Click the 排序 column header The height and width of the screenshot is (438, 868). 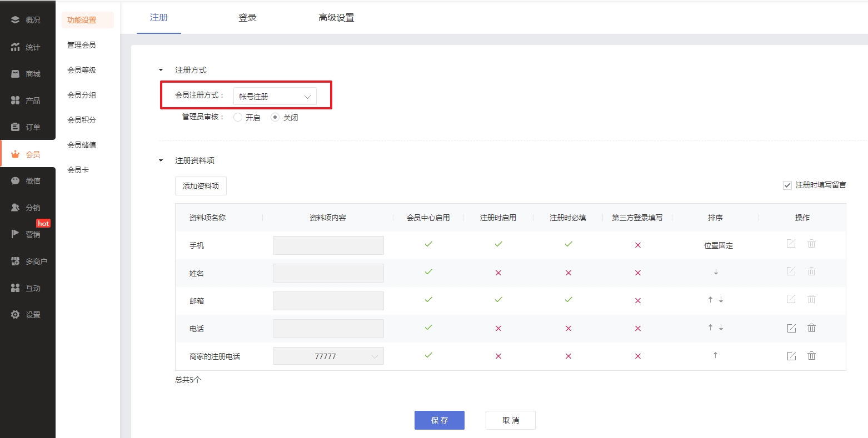point(716,218)
